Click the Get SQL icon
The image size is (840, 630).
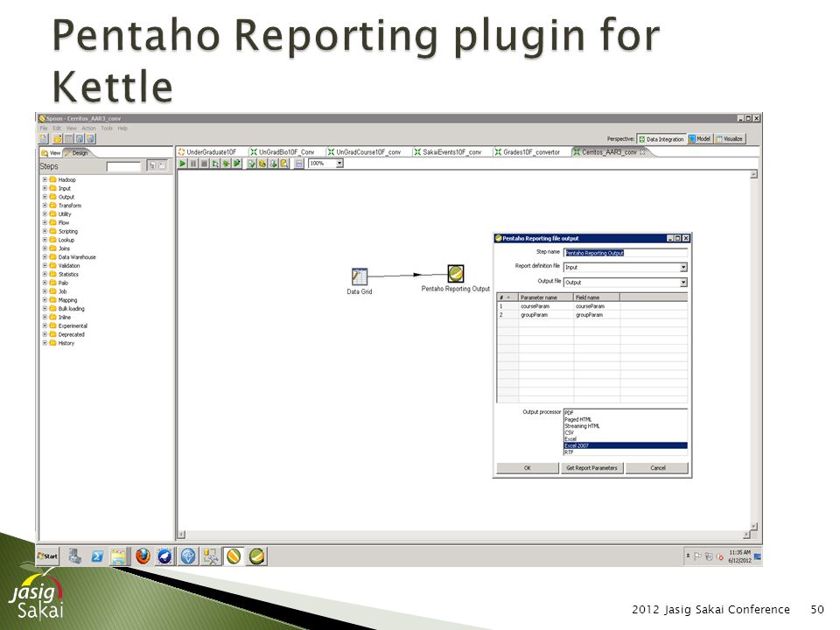pyautogui.click(x=273, y=164)
